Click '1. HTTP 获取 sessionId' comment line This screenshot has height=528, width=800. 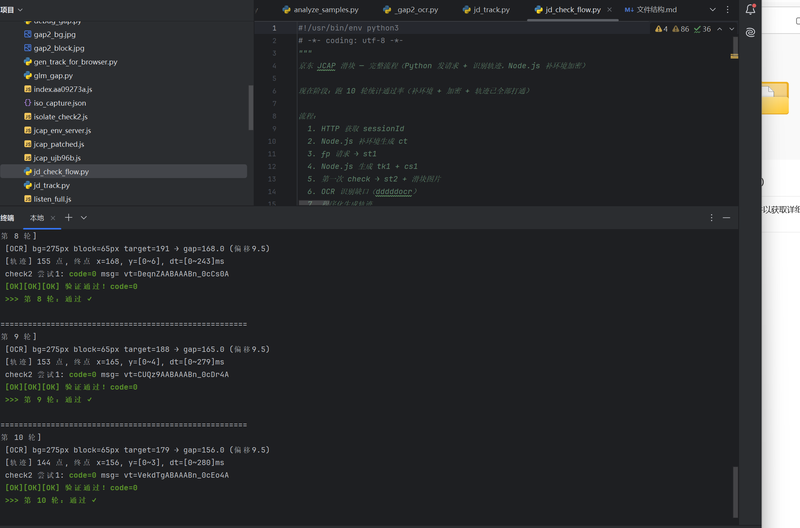click(356, 129)
